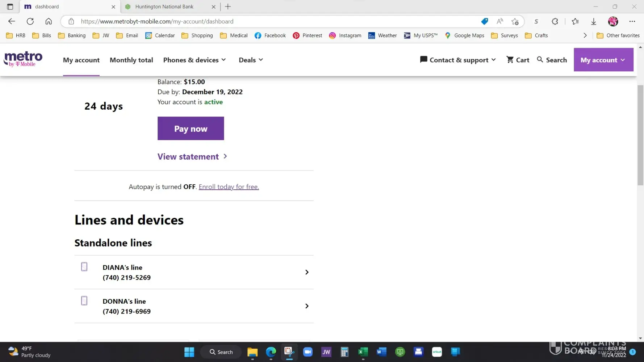The image size is (644, 362).
Task: Open the Medical bookmarks folder
Action: point(234,35)
